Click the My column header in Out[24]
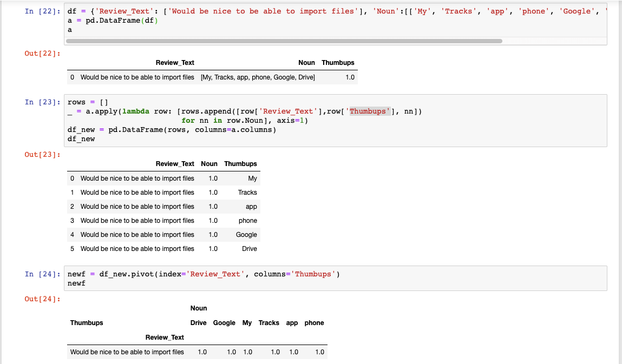The width and height of the screenshot is (622, 364). [x=247, y=323]
